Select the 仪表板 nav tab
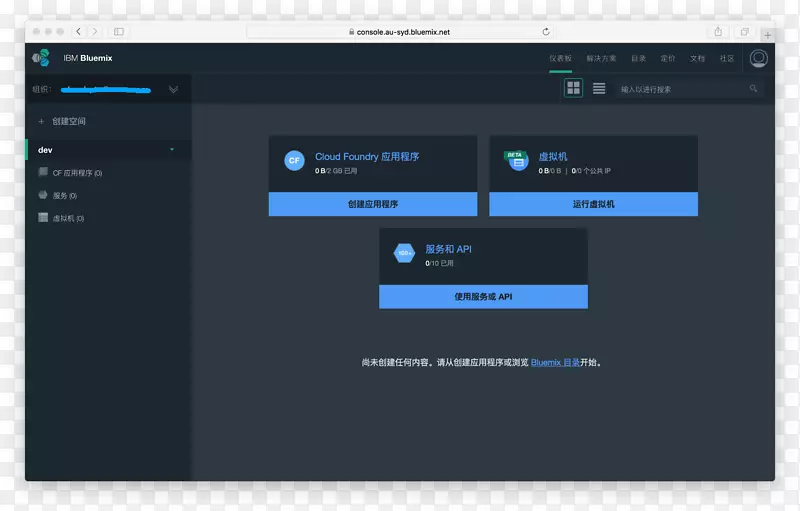 pos(560,59)
